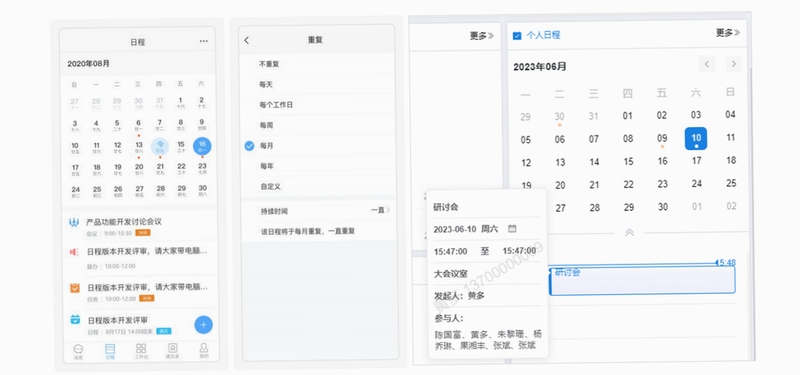Go to previous month in 2023年06月 calendar
Viewport: 800px width, 375px height.
click(x=707, y=64)
